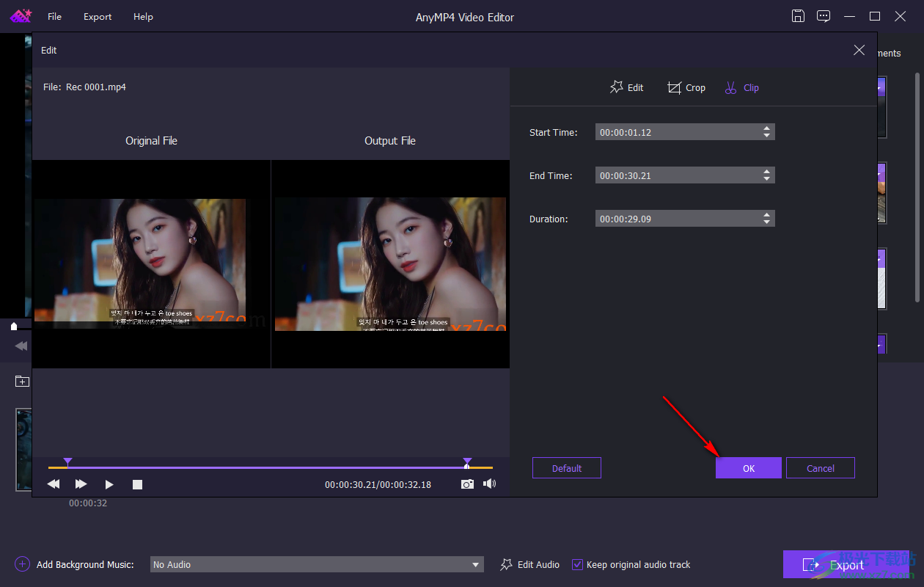Screen dimensions: 924x587
Task: Click the save project icon in title bar
Action: [x=799, y=16]
